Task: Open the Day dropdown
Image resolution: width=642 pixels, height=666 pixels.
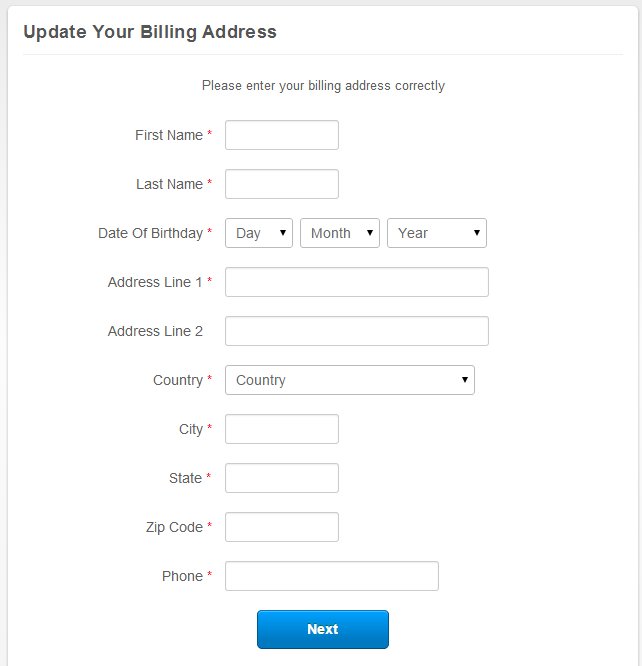Action: click(258, 233)
